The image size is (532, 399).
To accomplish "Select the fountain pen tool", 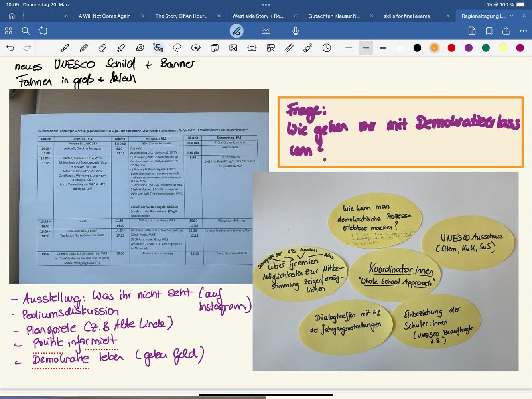I will [65, 48].
